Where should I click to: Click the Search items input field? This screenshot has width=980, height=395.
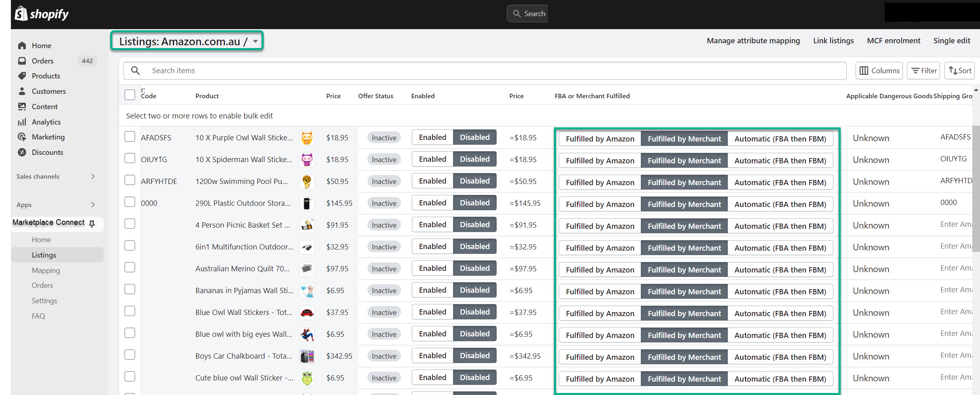[x=485, y=71]
